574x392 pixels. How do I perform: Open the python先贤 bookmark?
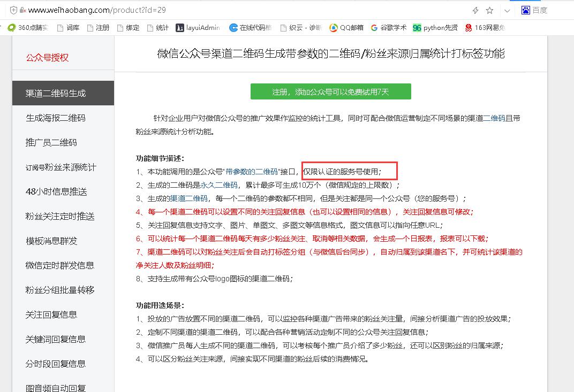(435, 28)
